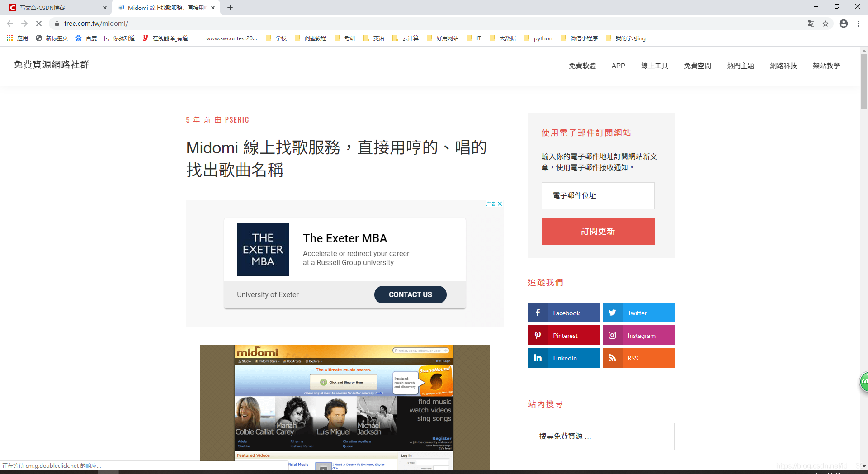
Task: Click the address bar URL
Action: 96,24
